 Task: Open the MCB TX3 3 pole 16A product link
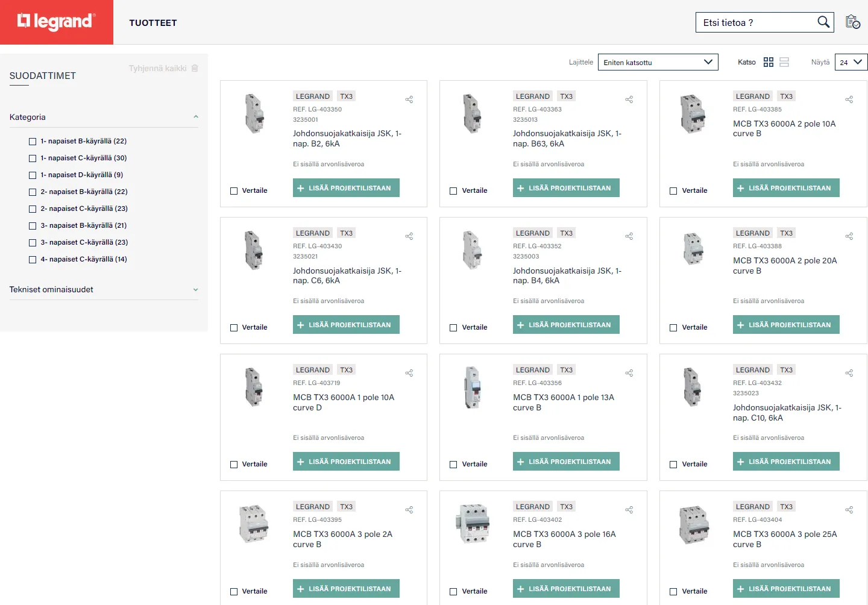click(x=564, y=539)
